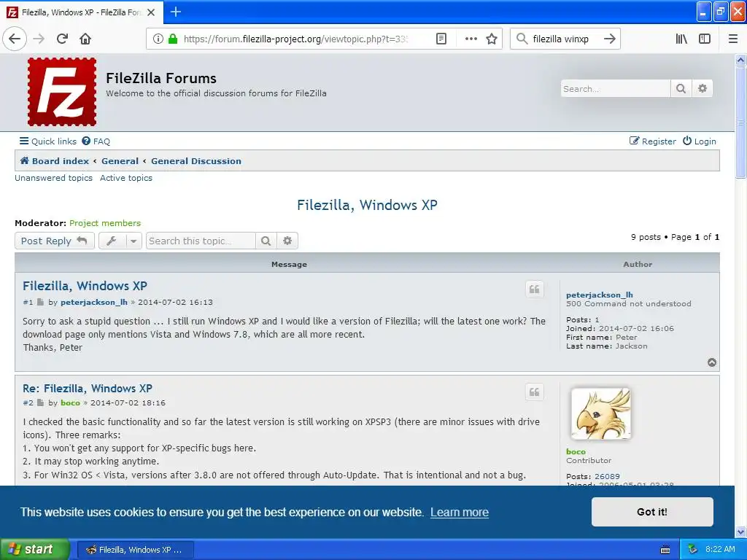Dismiss cookies with Got it! button

pyautogui.click(x=652, y=512)
